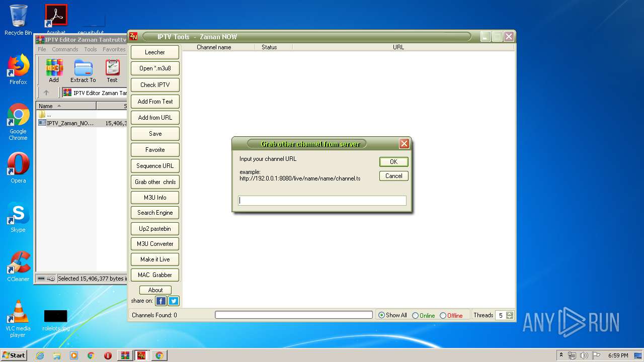Increase Threads spinner value

510,313
